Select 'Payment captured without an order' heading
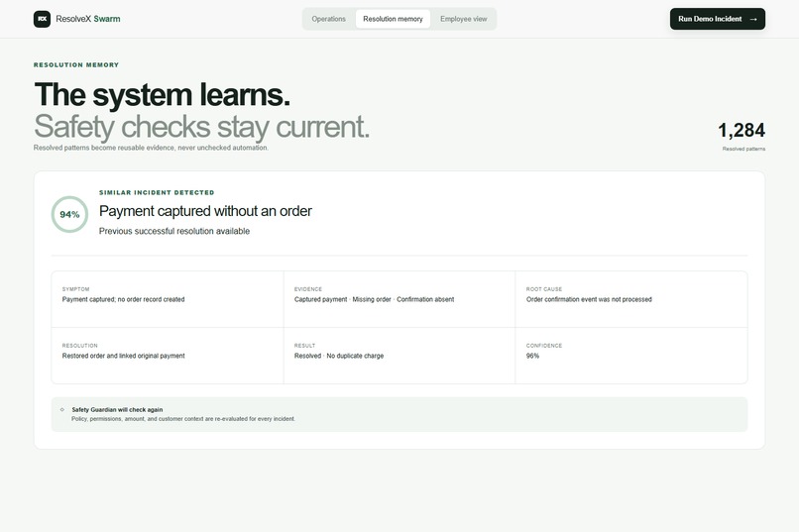Viewport: 799px width, 532px height. (205, 211)
